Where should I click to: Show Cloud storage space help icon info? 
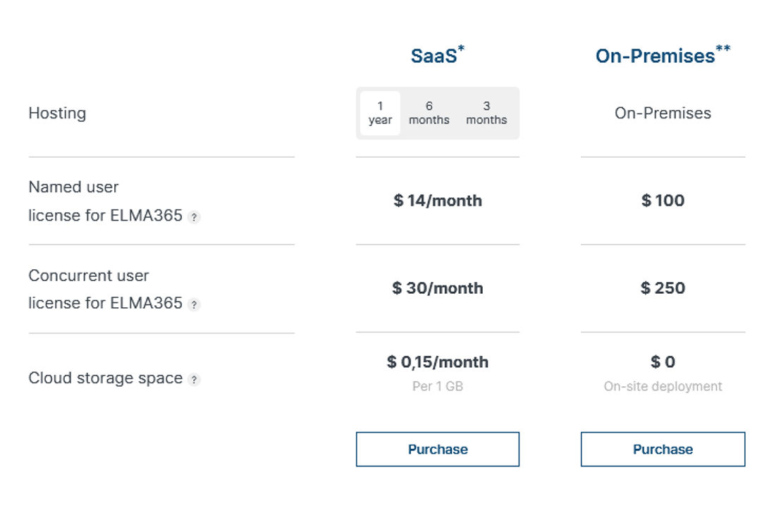coord(195,379)
